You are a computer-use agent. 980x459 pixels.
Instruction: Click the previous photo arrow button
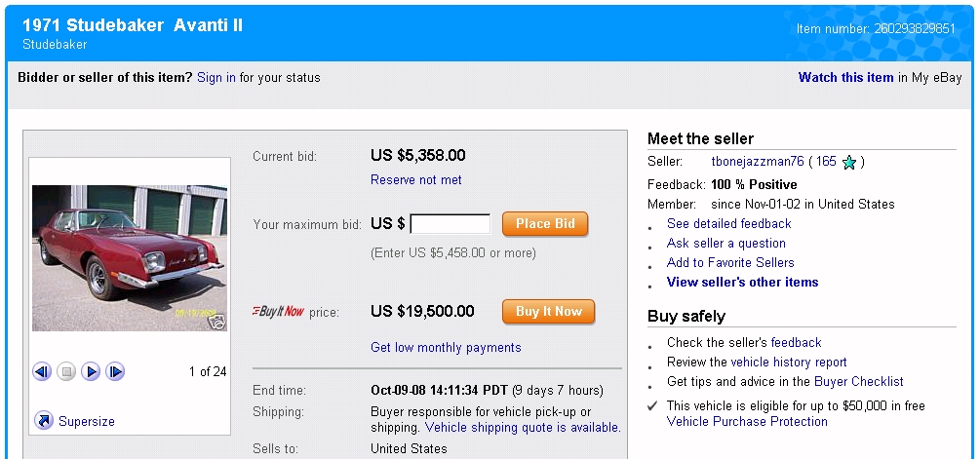pos(42,371)
